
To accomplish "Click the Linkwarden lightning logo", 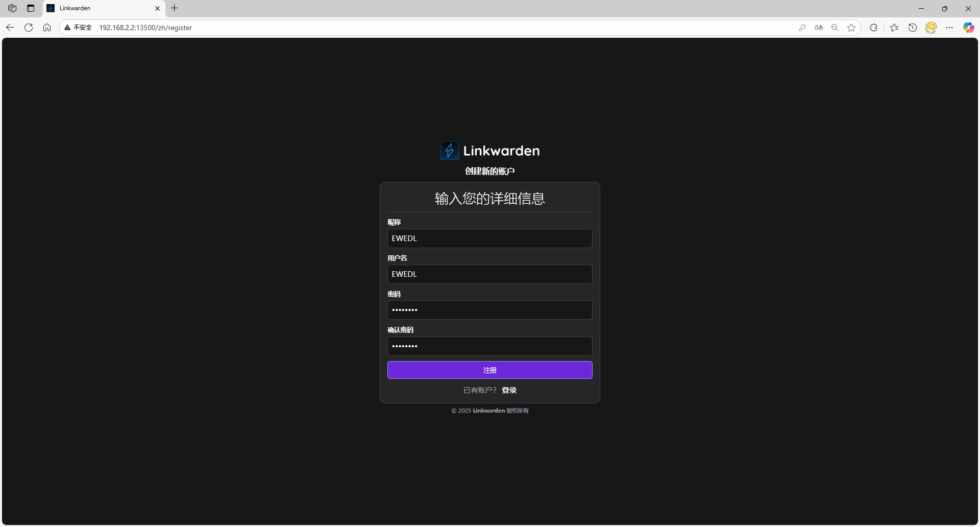I will [449, 151].
